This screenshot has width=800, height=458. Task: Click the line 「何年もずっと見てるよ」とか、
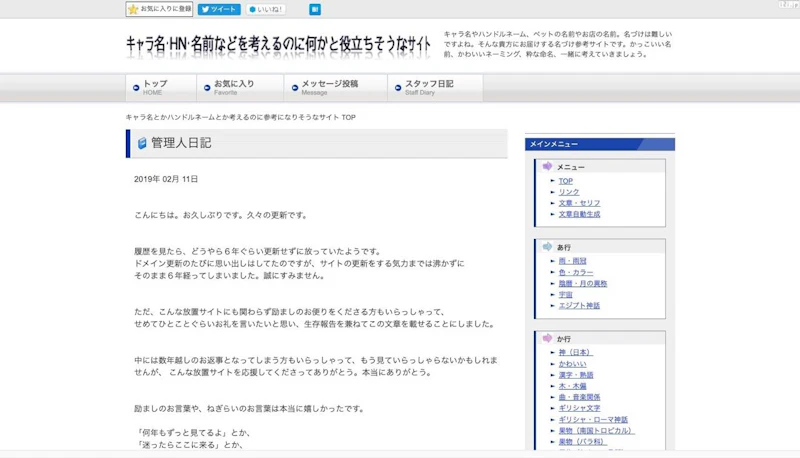click(x=194, y=432)
